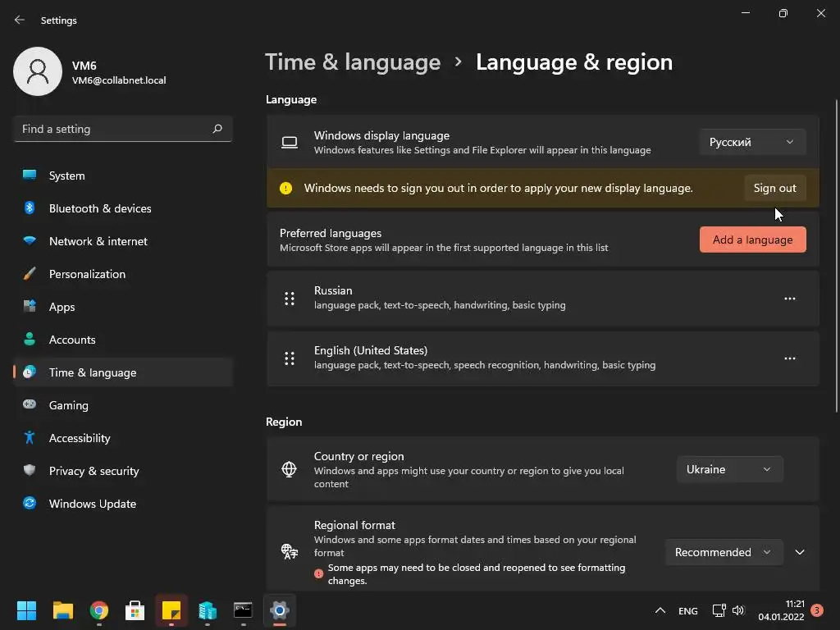This screenshot has height=630, width=840.
Task: Show hidden tray icons chevron
Action: 660,610
